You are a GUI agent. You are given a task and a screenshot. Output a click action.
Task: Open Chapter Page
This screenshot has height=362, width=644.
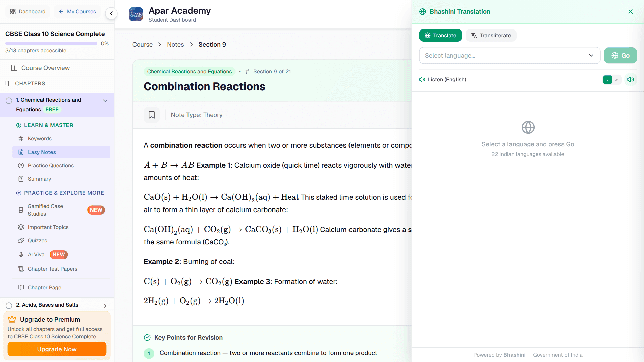tap(61, 288)
